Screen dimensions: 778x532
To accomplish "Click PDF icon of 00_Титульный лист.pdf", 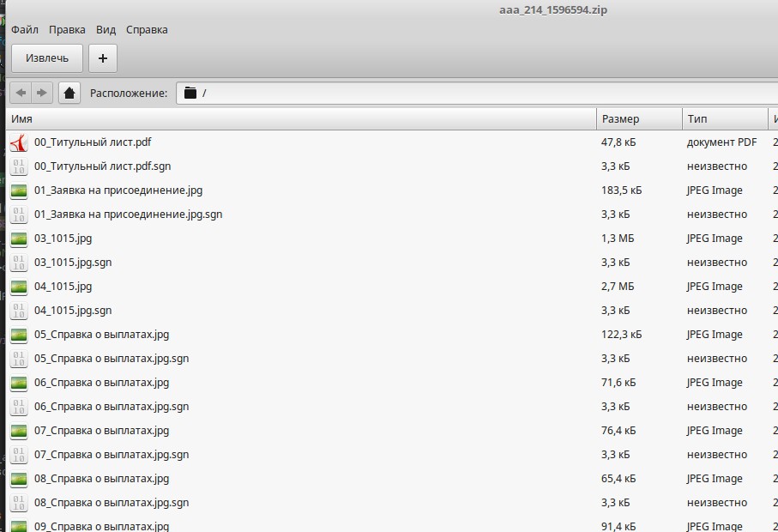I will (19, 142).
